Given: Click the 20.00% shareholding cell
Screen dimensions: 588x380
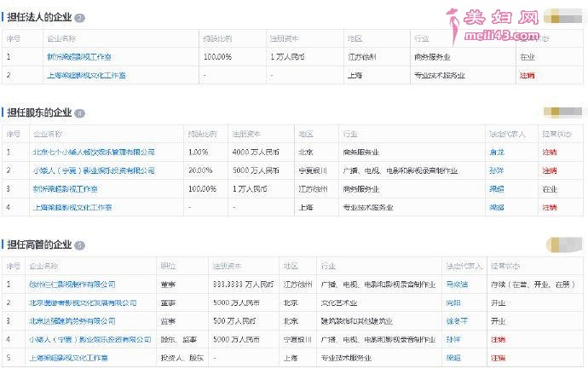Looking at the screenshot, I should point(200,170).
